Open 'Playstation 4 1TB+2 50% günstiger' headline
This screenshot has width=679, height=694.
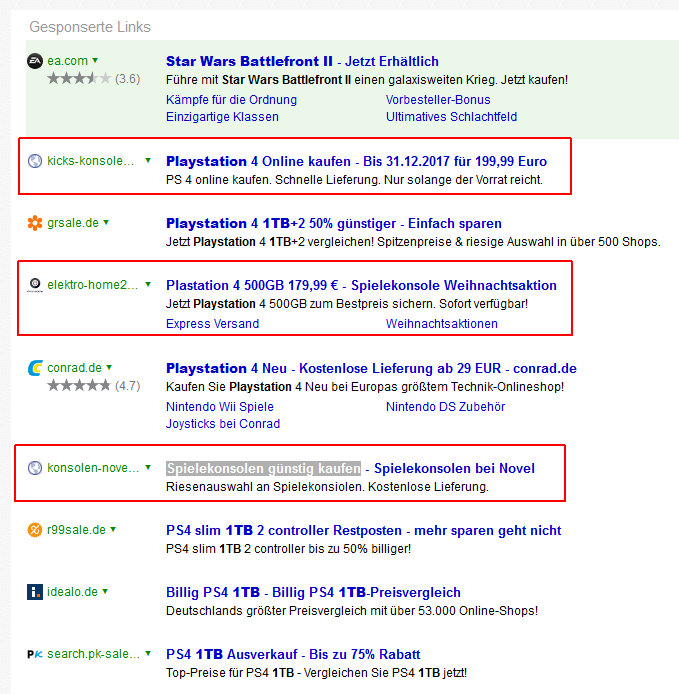(334, 223)
